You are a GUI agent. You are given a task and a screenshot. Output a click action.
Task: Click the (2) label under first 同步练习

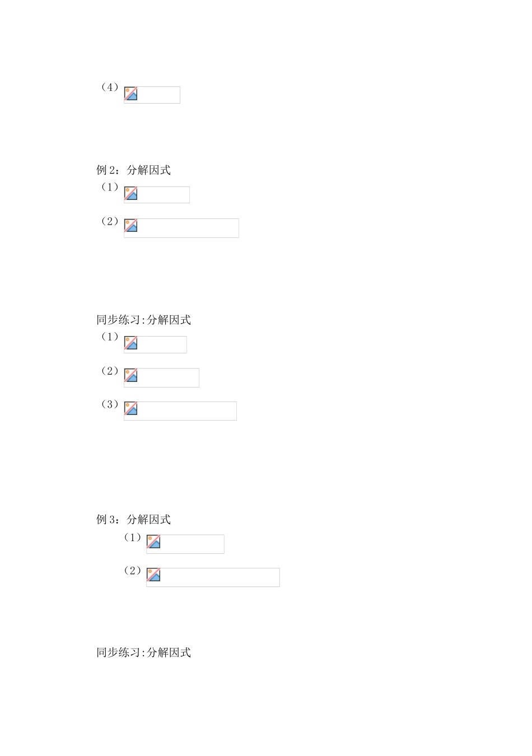[110, 371]
